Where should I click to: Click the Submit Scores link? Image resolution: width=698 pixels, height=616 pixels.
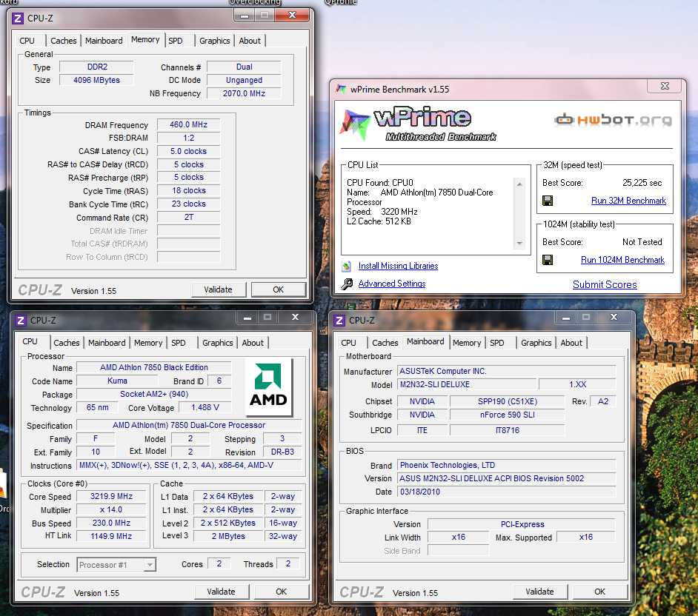(605, 284)
